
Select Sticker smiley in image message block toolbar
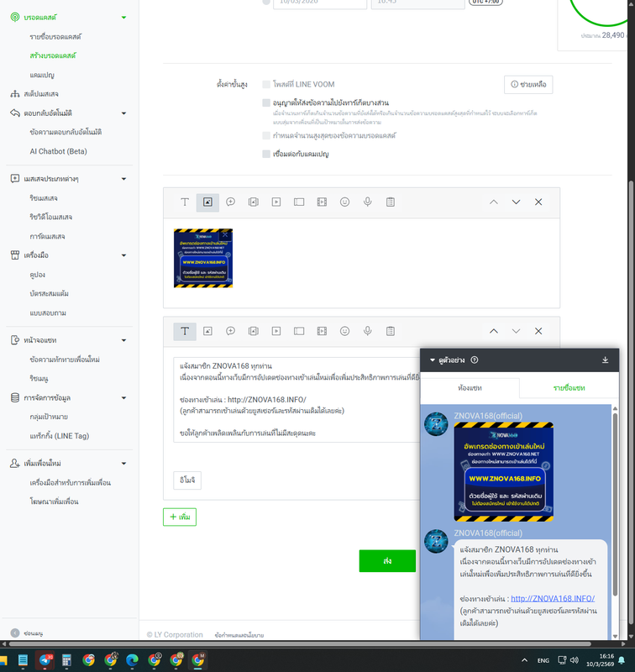(345, 202)
